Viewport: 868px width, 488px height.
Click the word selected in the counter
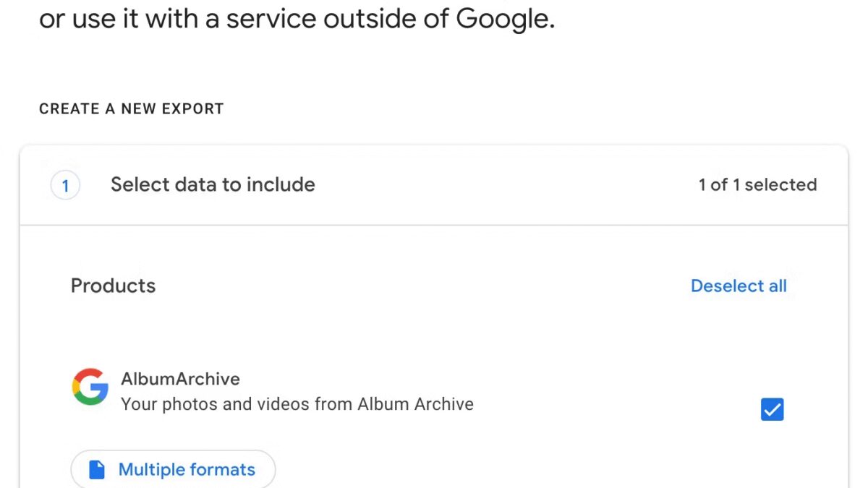click(x=780, y=185)
